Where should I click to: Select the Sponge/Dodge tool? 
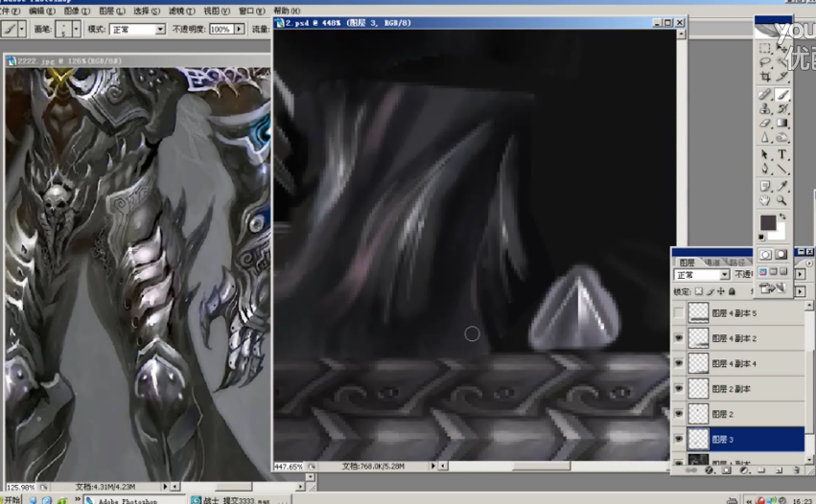[x=781, y=138]
